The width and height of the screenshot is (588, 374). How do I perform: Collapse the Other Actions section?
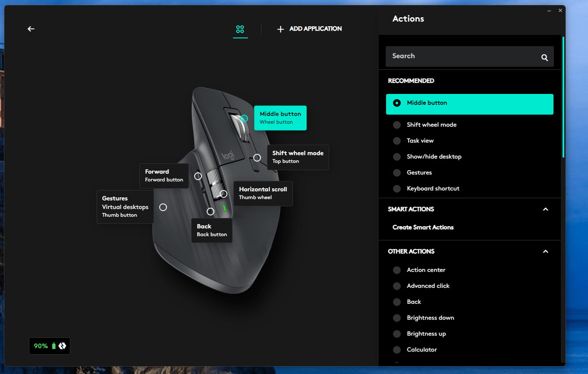click(545, 252)
